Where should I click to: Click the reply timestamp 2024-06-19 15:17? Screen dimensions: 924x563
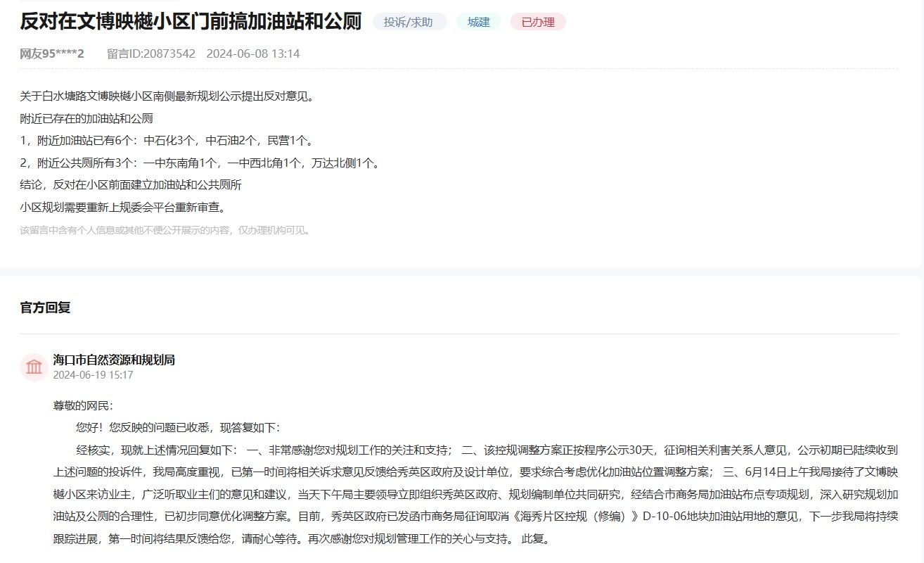click(x=93, y=375)
